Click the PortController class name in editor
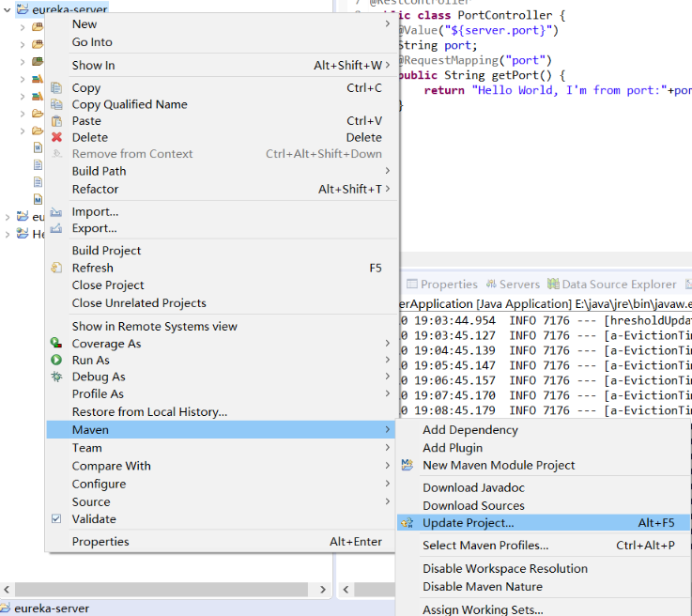 click(504, 15)
